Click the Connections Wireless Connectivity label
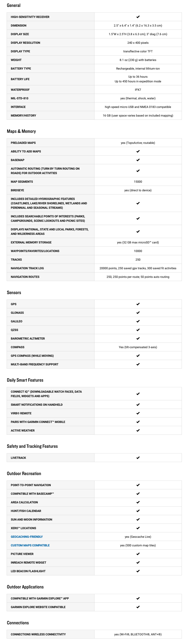The image size is (188, 644). click(x=38, y=634)
